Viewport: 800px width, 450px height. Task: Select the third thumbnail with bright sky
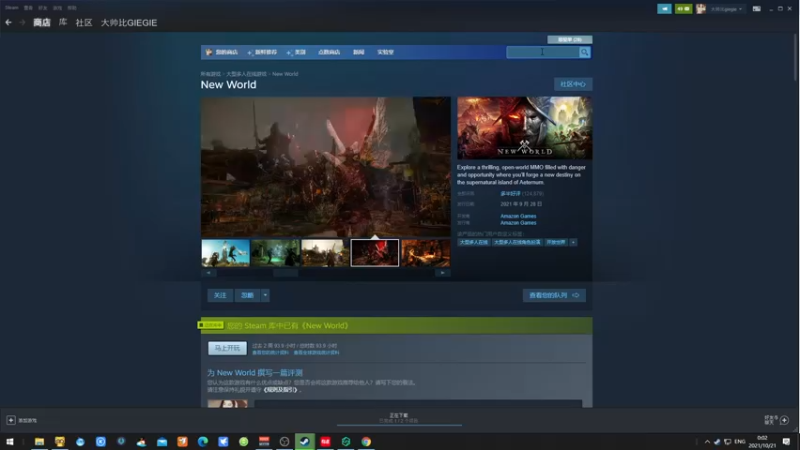click(325, 253)
